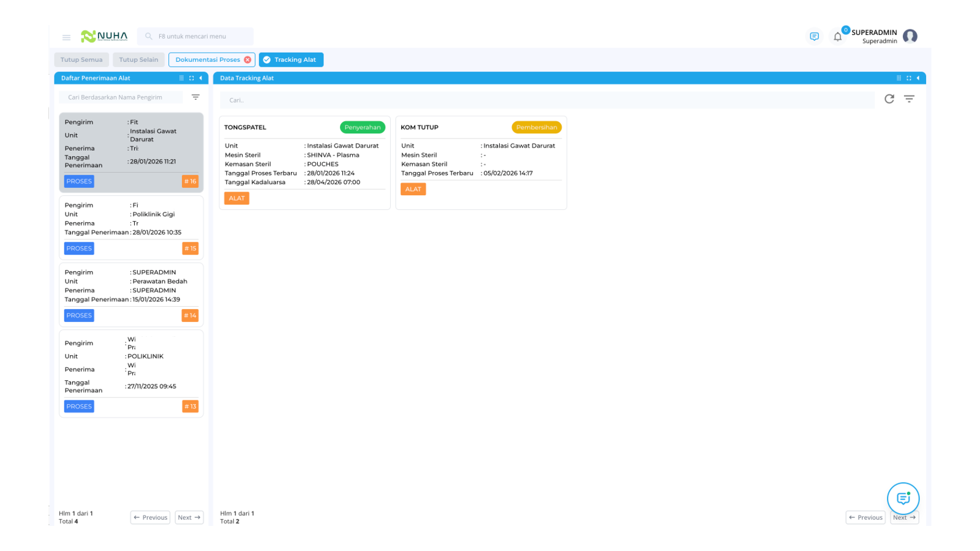The width and height of the screenshot is (980, 551).
Task: Click the #15 badge
Action: 190,249
